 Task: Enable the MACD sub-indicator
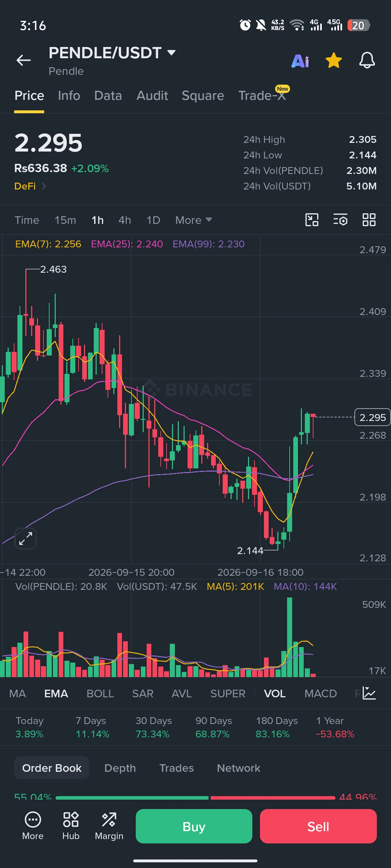click(321, 694)
